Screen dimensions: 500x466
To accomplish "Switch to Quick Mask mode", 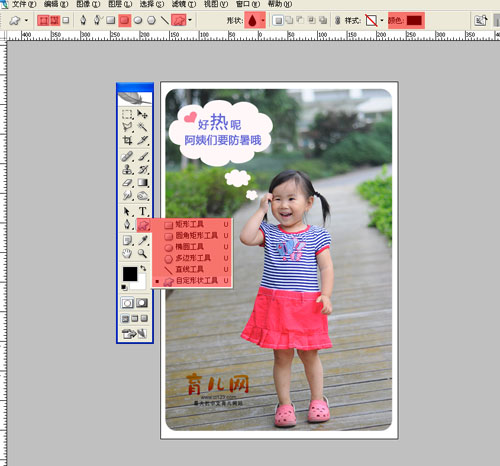I will [142, 303].
